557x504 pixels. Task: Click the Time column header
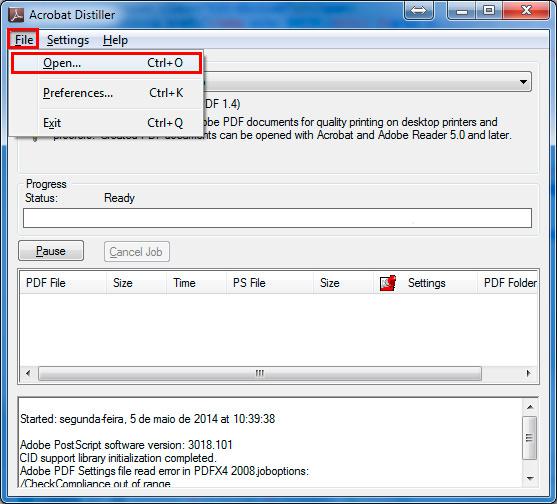point(196,283)
